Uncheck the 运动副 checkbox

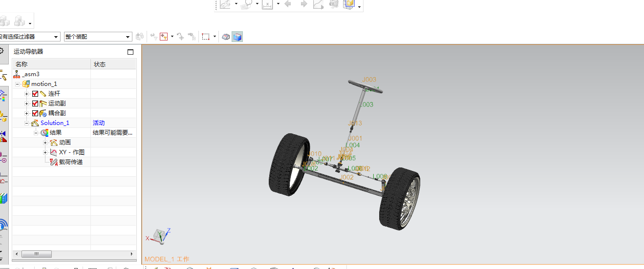tap(35, 103)
